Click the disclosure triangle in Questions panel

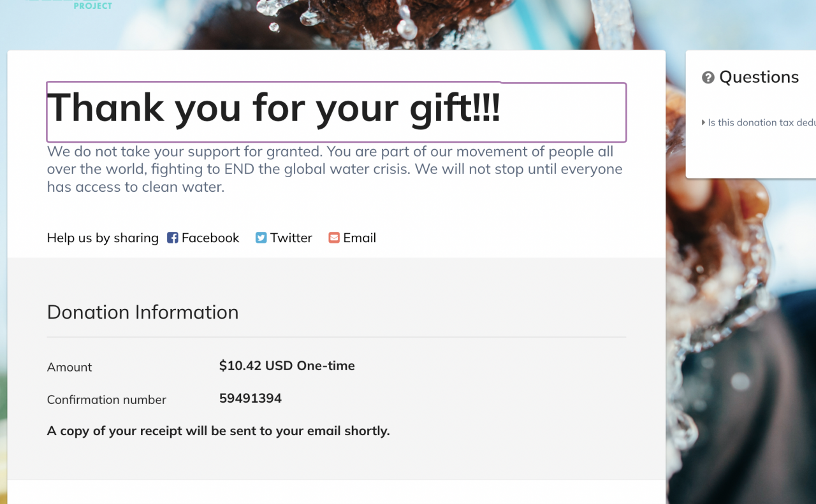[703, 122]
